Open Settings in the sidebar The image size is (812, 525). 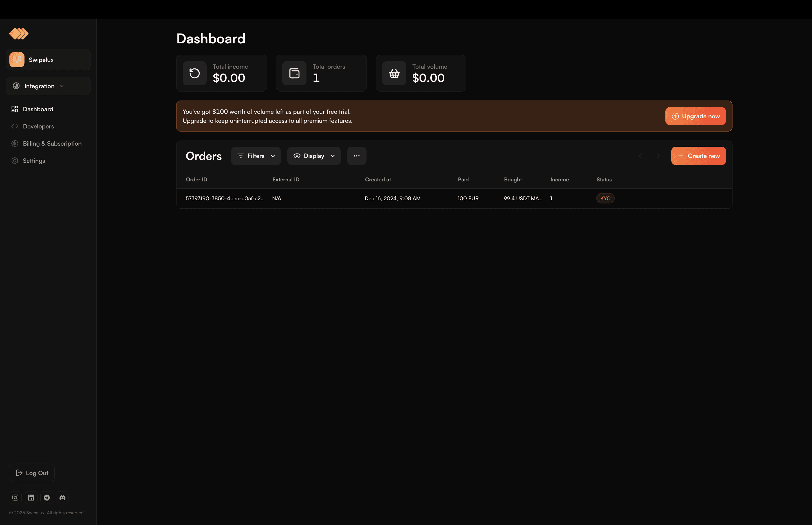(34, 161)
